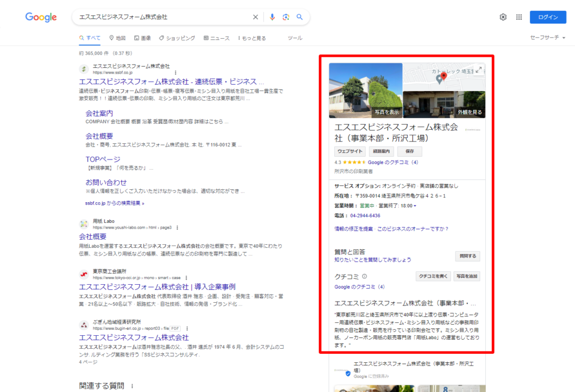Screen dimensions: 575x392
Task: Open Google のクチコミ (4) link beside rating stars
Action: (x=393, y=162)
